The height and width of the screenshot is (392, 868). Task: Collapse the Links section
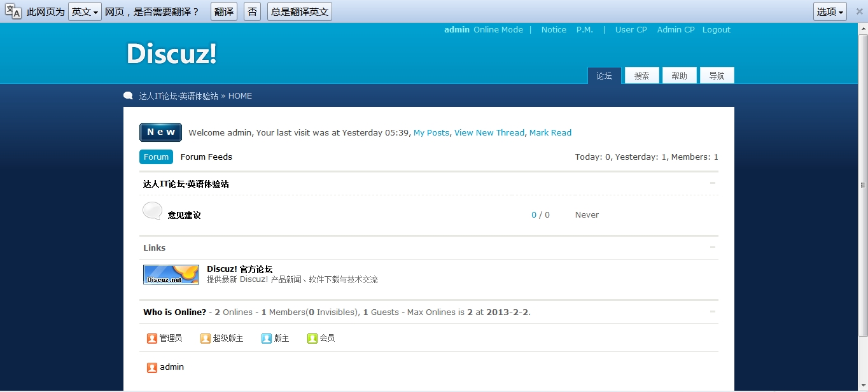point(713,248)
